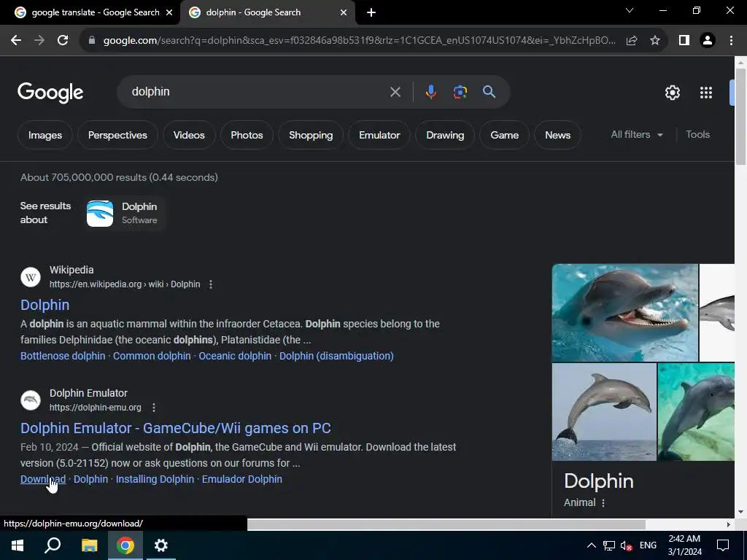Open the Chrome profile avatar icon
Screen dimensions: 747x560
tap(708, 41)
